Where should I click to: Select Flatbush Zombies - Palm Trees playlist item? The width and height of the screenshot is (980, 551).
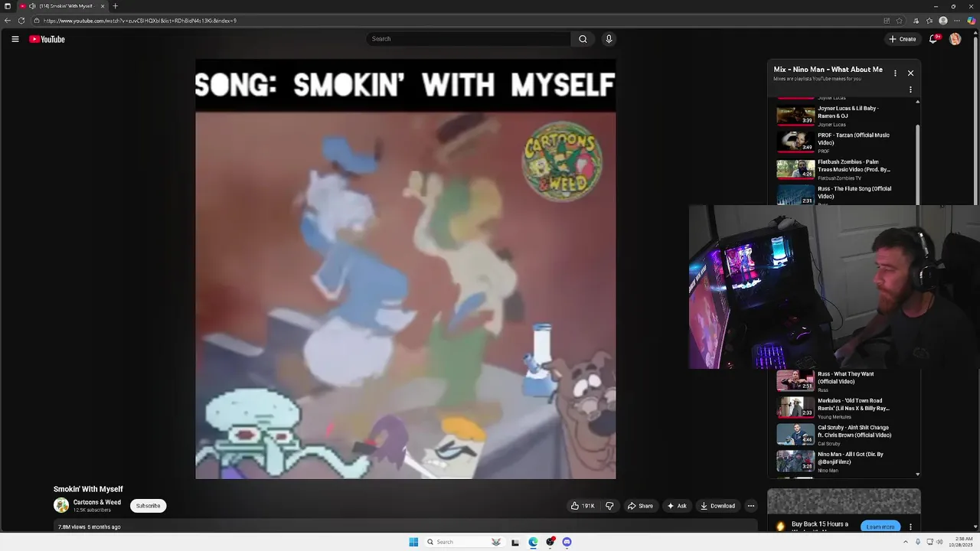click(x=844, y=169)
